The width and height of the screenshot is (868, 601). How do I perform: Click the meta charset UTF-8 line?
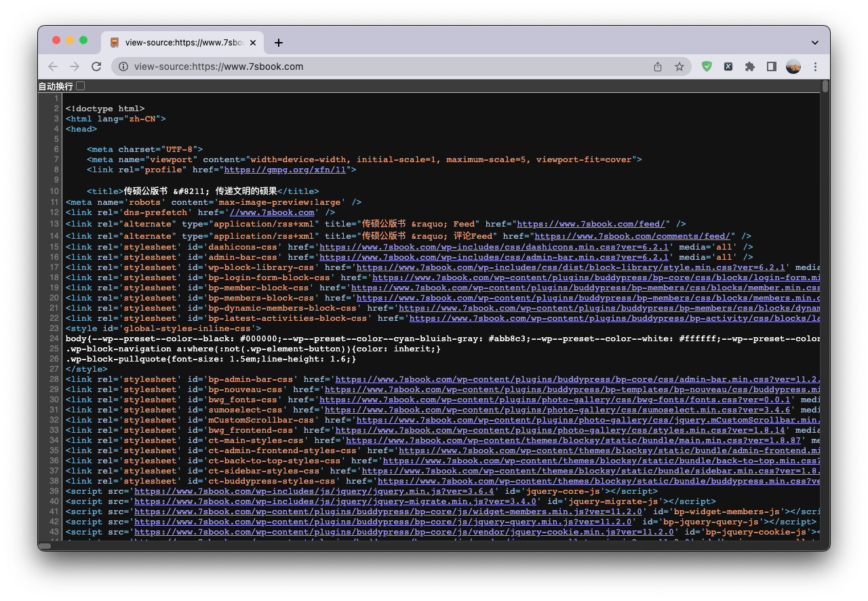coord(144,149)
